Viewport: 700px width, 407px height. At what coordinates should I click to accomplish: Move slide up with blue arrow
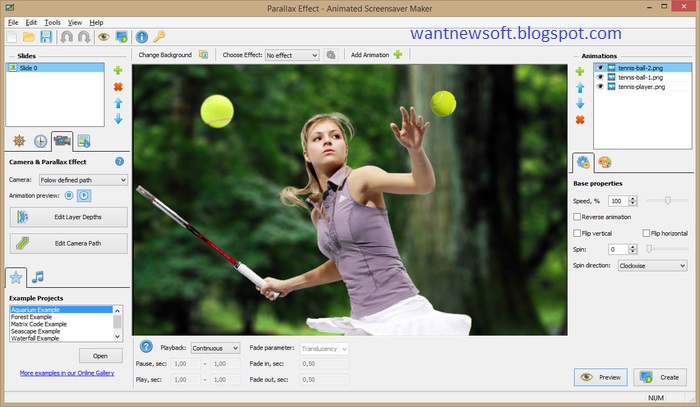tap(118, 103)
